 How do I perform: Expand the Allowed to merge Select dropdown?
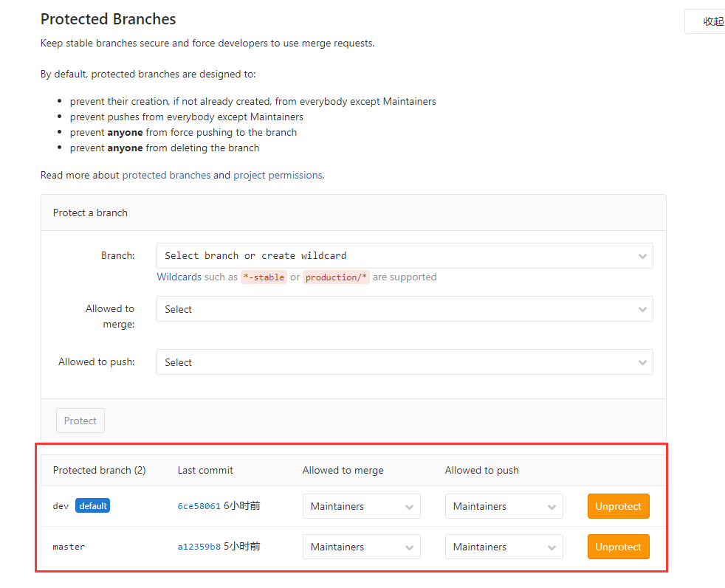pos(404,309)
